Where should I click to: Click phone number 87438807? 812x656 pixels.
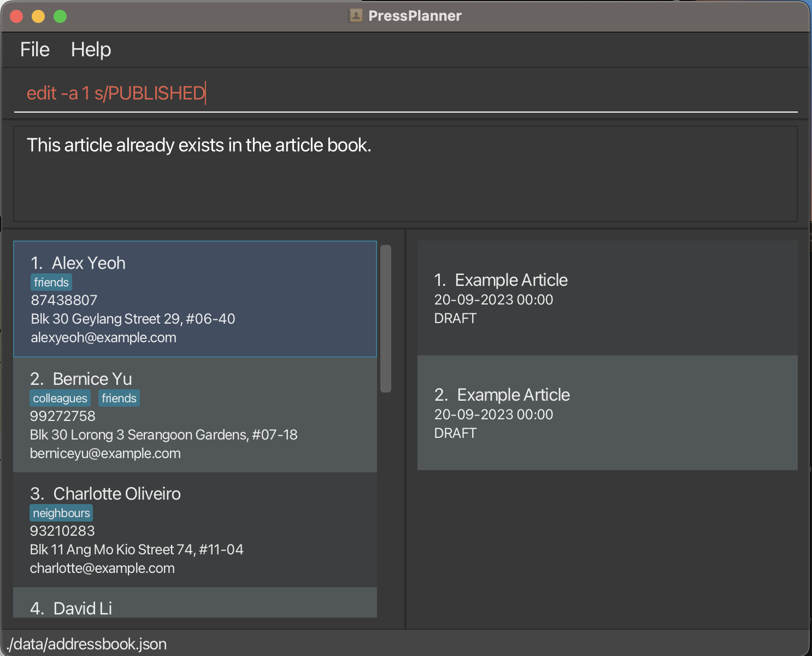[x=64, y=300]
